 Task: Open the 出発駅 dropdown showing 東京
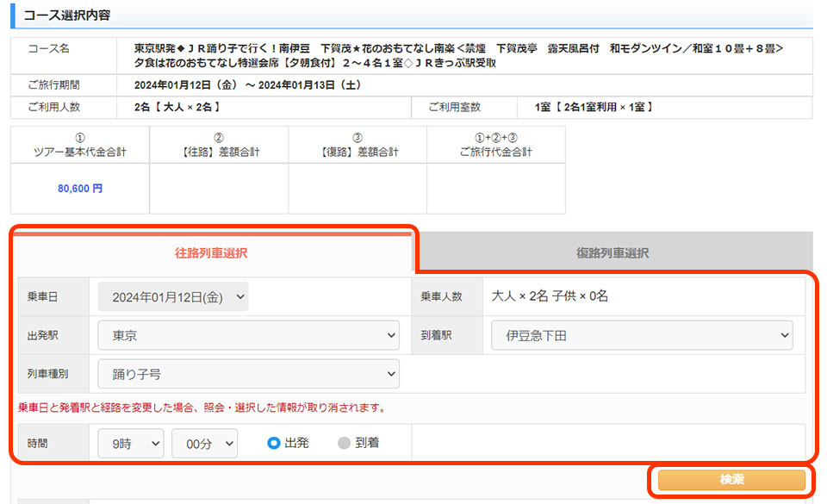[248, 335]
